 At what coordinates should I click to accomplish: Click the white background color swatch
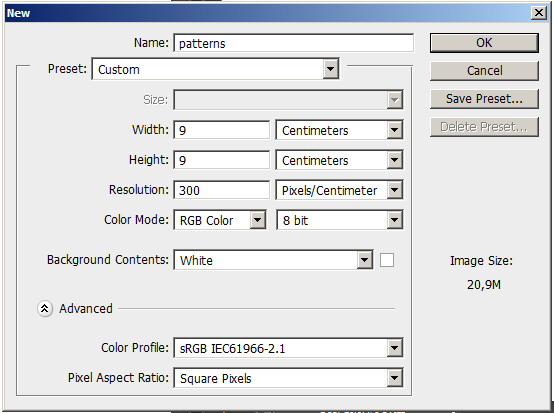click(387, 260)
